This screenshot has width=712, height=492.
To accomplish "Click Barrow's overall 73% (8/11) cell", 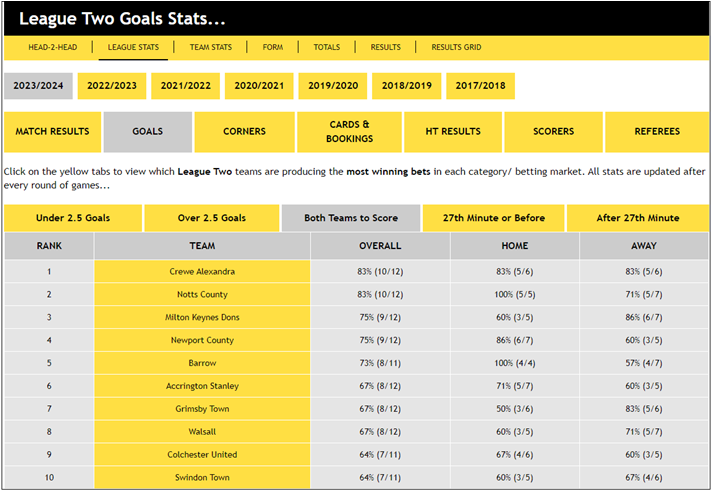I will 380,363.
